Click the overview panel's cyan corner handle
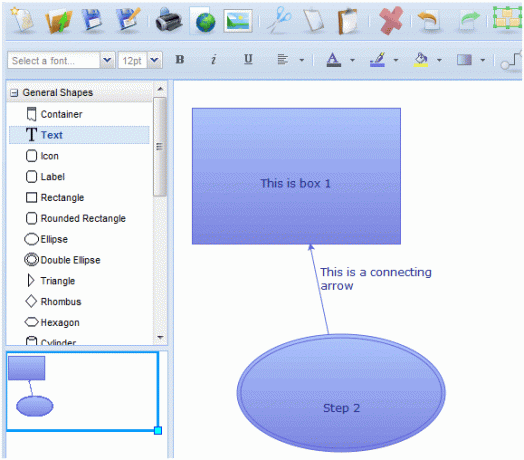This screenshot has width=524, height=460. point(158,430)
